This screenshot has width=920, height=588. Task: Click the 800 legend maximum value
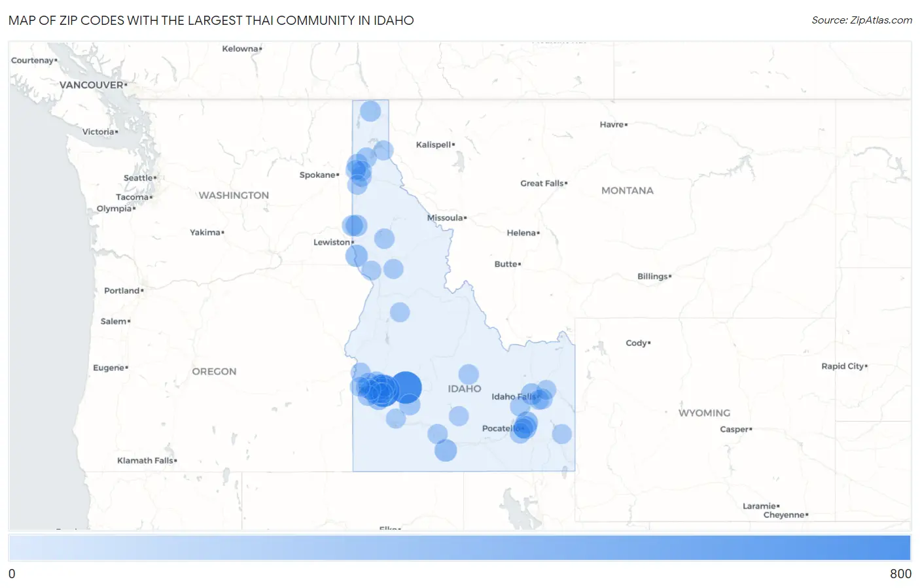pyautogui.click(x=900, y=574)
